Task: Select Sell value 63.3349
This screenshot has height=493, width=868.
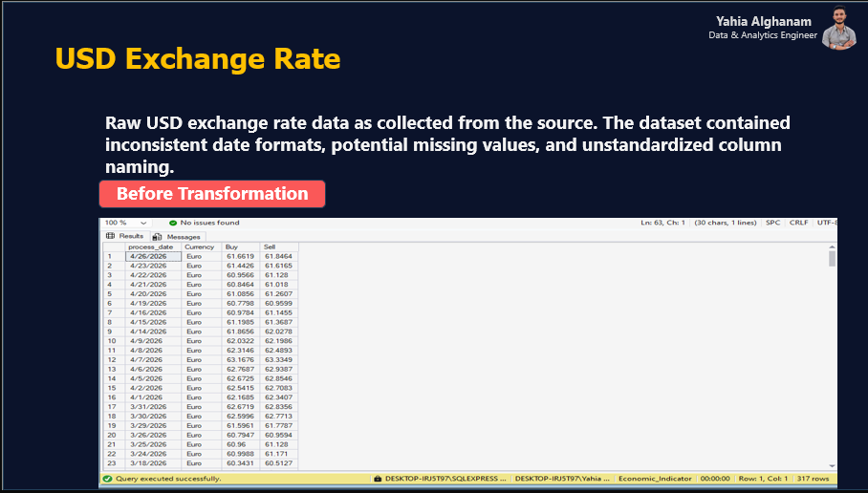Action: 278,359
